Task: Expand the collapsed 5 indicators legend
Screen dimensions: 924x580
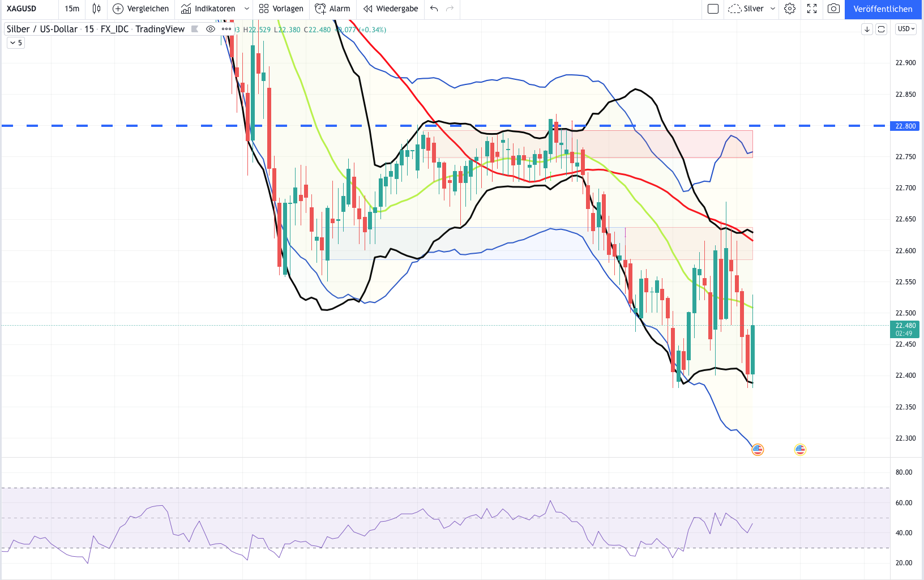Action: 16,42
